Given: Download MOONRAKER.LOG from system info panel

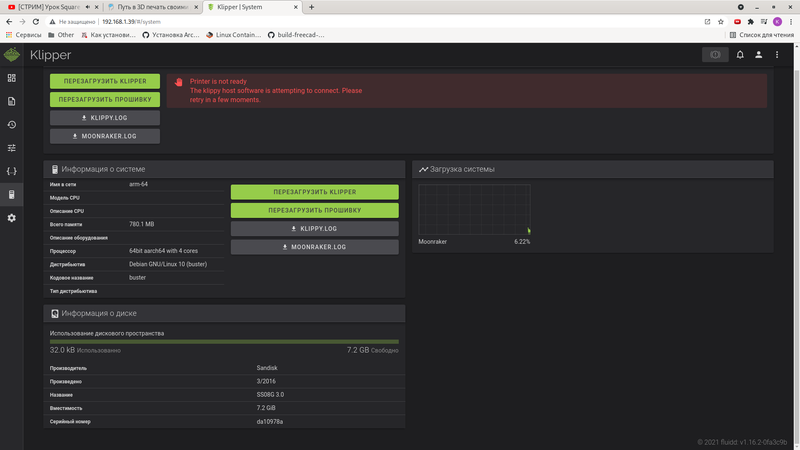Looking at the screenshot, I should (x=314, y=246).
